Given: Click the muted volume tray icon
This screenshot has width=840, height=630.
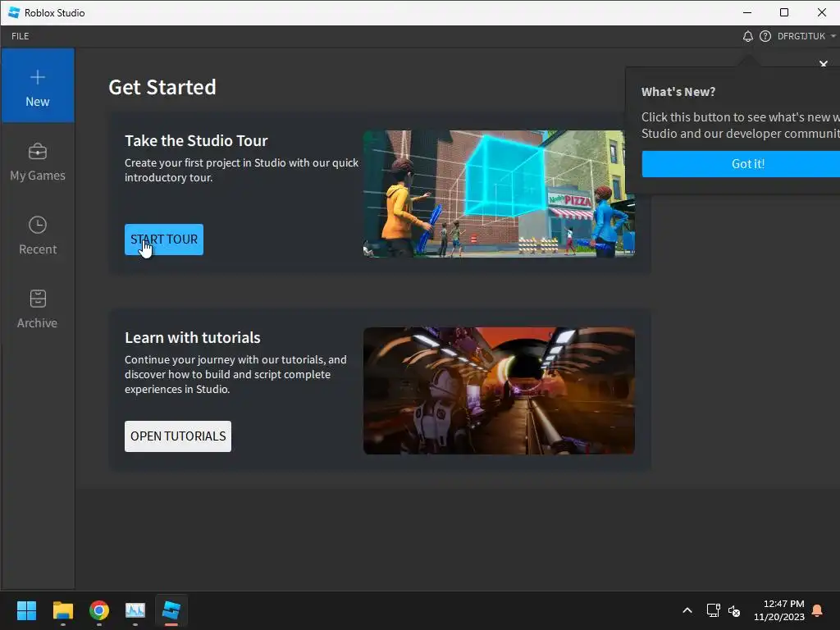Looking at the screenshot, I should [x=734, y=610].
